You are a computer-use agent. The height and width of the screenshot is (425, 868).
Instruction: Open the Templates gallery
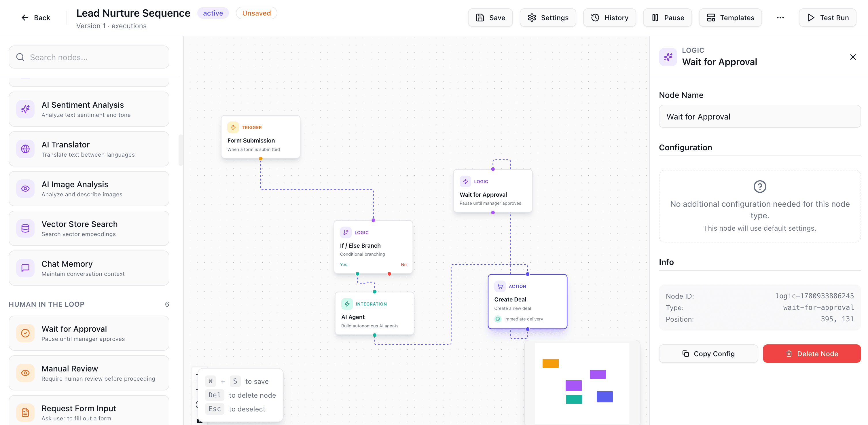(730, 18)
